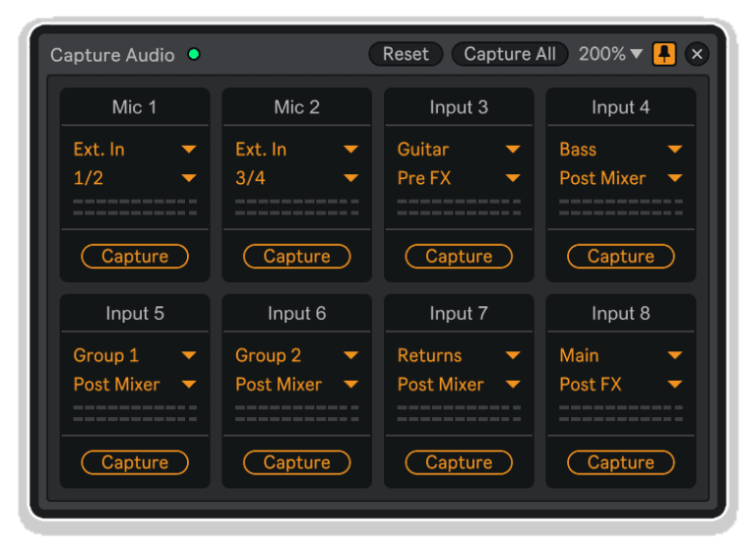Open Mic 1 channel 1/2 dropdown
The image size is (756, 553).
pyautogui.click(x=135, y=178)
